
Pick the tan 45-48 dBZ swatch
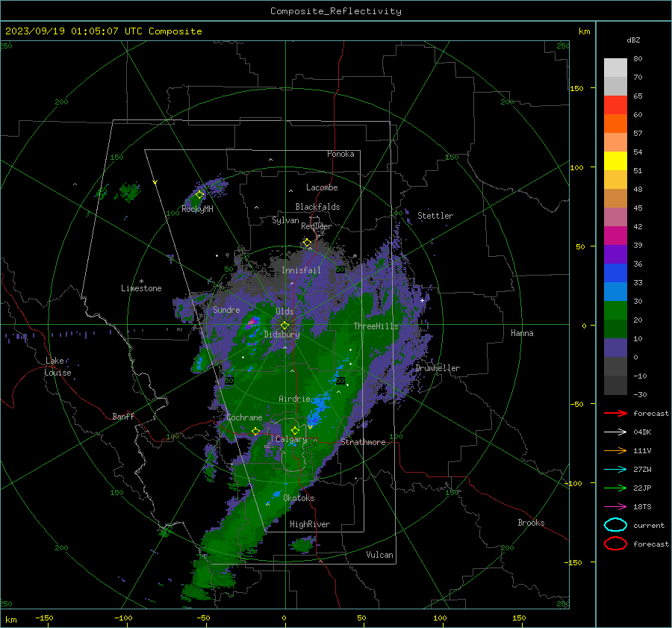[x=615, y=198]
